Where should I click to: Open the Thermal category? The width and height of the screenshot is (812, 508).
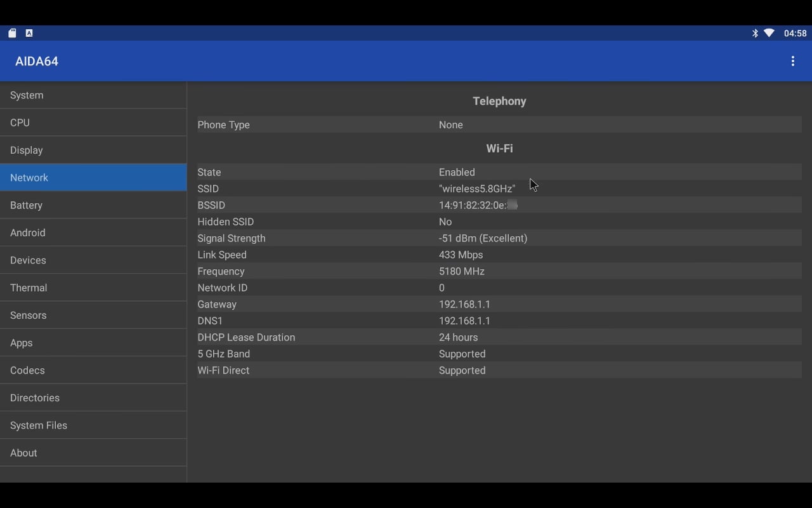click(x=93, y=288)
